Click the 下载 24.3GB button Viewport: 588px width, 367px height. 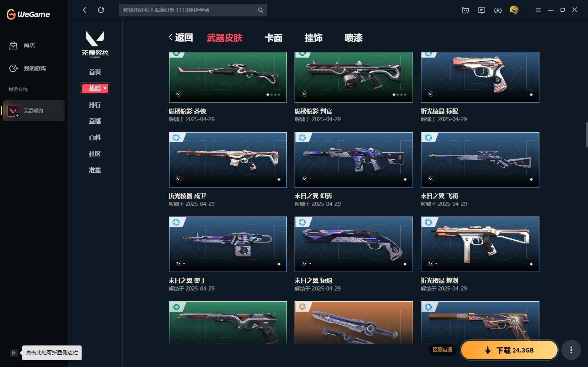[509, 350]
